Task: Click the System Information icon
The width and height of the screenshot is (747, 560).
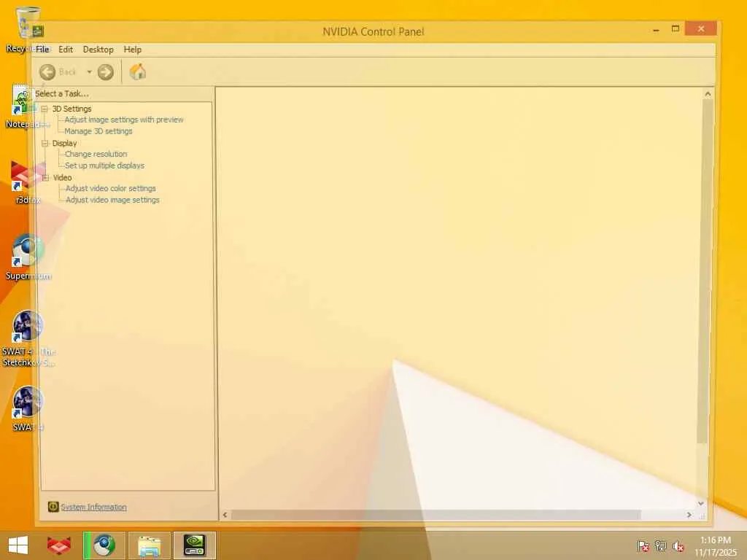Action: click(x=53, y=507)
